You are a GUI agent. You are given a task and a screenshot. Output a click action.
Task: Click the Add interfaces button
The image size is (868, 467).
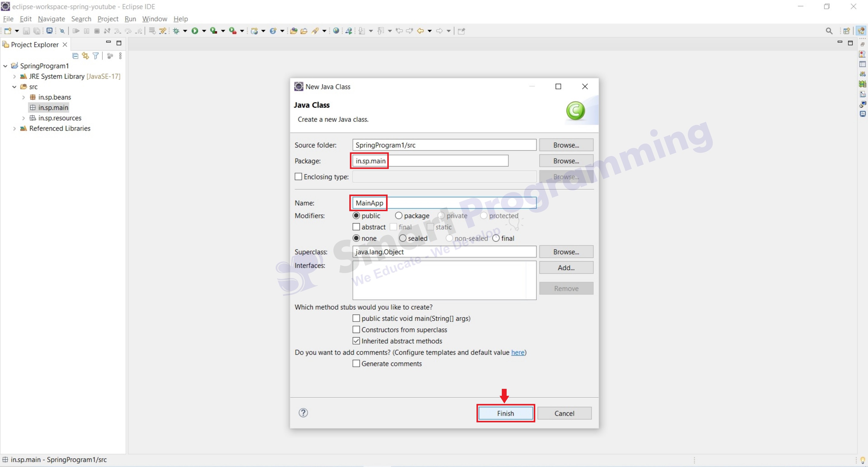pyautogui.click(x=566, y=268)
